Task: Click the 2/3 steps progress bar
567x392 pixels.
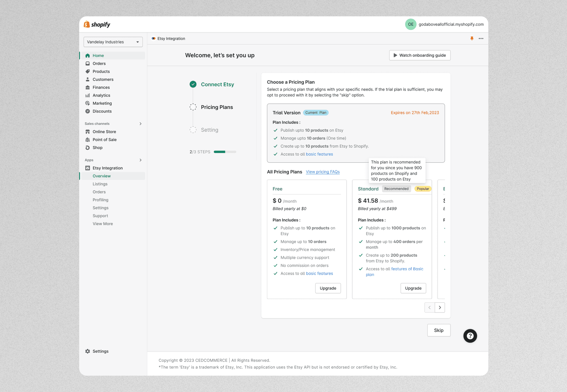Action: click(x=225, y=152)
